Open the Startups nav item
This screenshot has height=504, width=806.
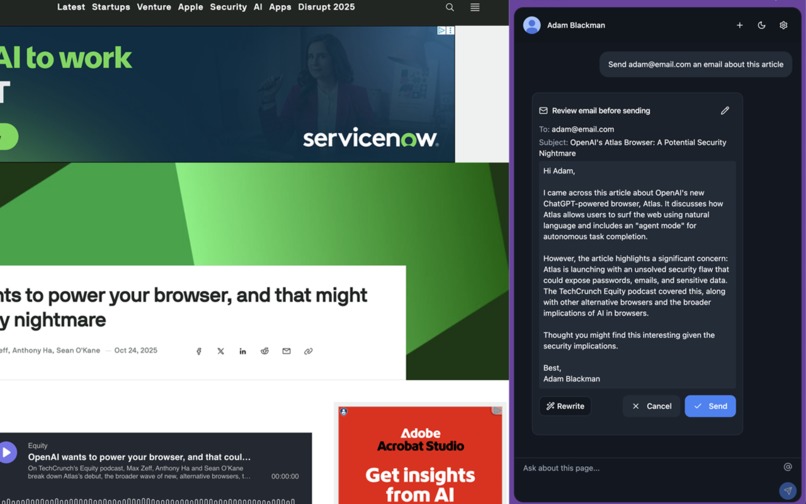point(111,7)
